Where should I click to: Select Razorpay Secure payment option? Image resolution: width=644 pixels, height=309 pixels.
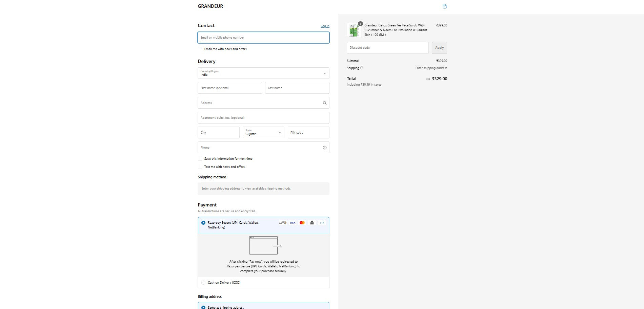point(203,223)
